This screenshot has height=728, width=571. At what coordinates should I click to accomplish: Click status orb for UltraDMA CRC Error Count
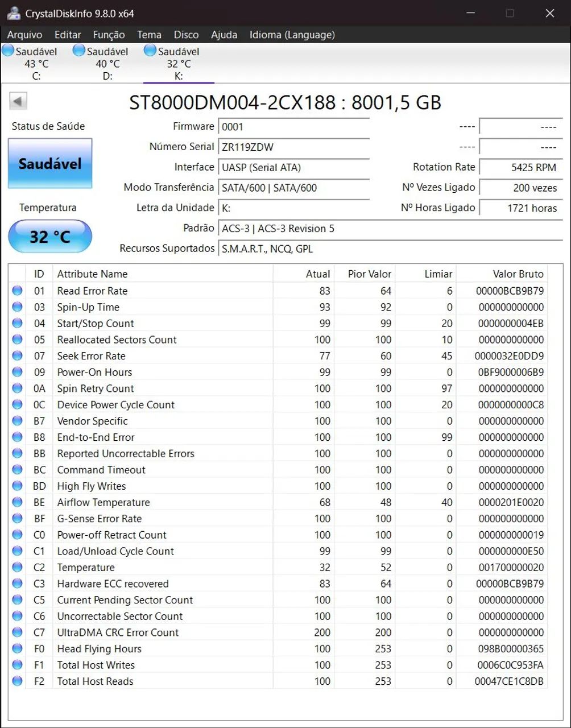tap(17, 632)
